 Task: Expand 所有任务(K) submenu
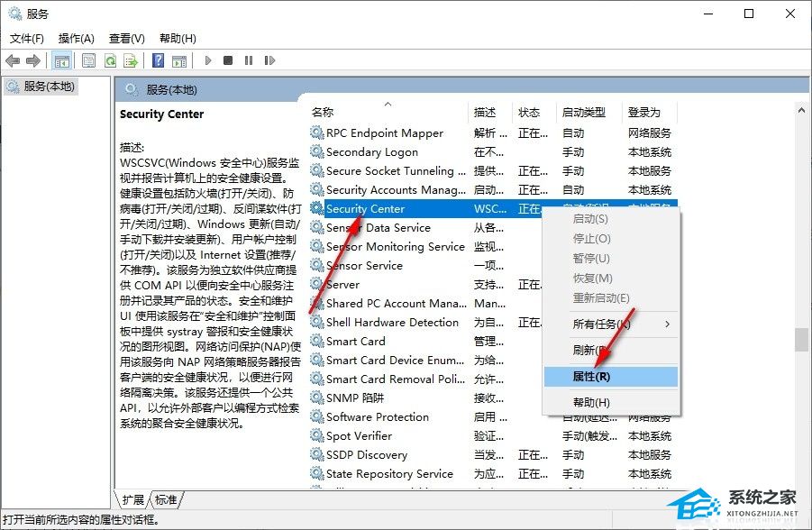[611, 324]
